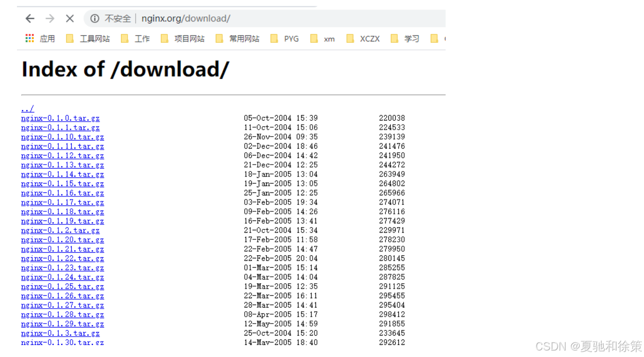Download nginx-0.1.19.tar.gz
Viewport: 644px width, 357px height.
click(62, 221)
